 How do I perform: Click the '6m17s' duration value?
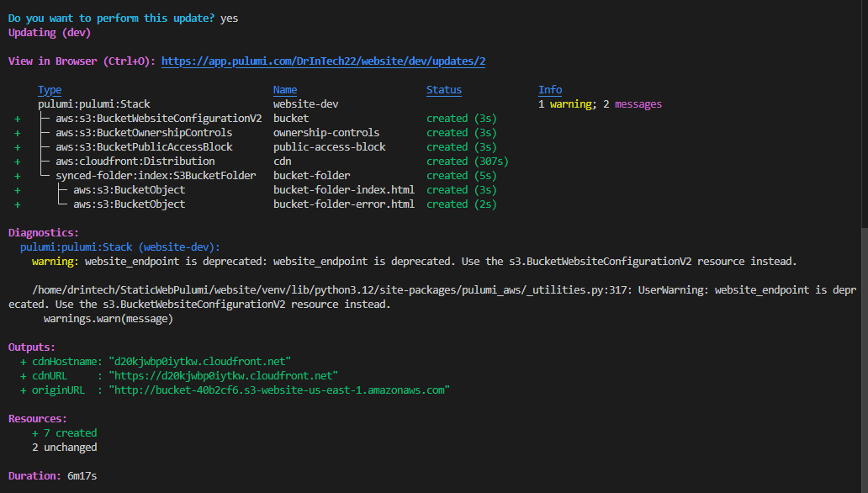pyautogui.click(x=82, y=476)
